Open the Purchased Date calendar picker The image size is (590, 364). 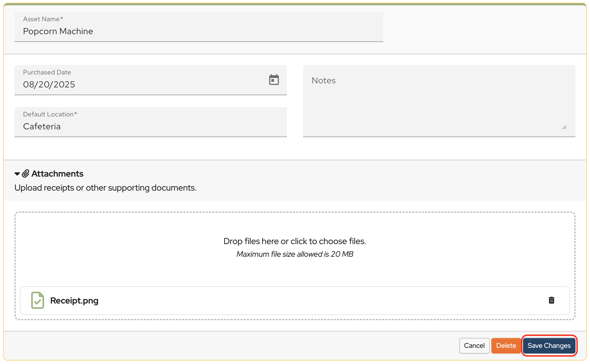pos(274,80)
